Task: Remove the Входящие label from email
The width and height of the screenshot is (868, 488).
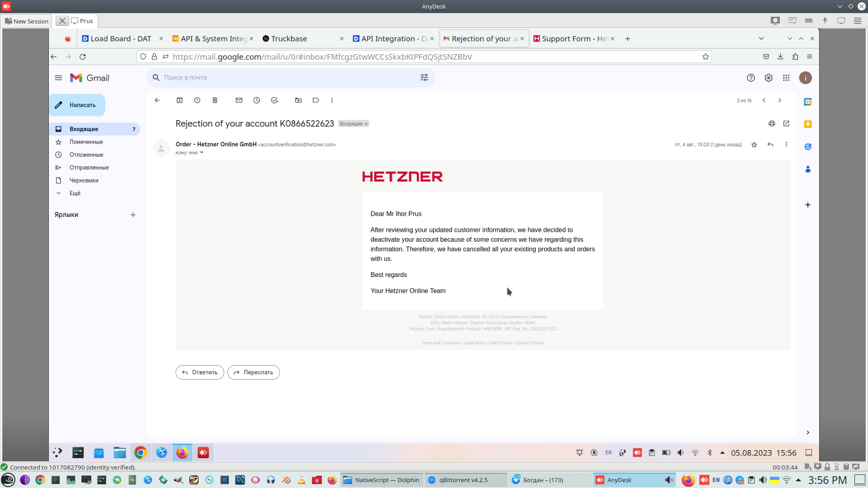Action: pos(366,124)
